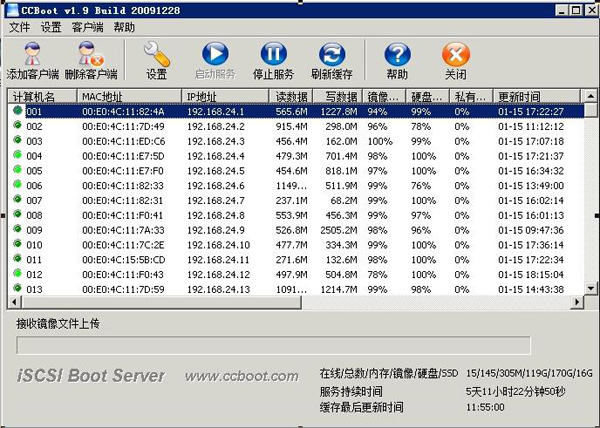Sort by 计算机名 column header
The image size is (600, 428).
point(42,97)
